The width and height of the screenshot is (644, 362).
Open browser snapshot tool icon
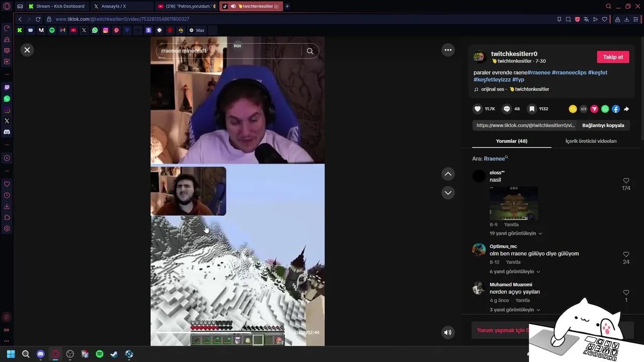tap(568, 19)
